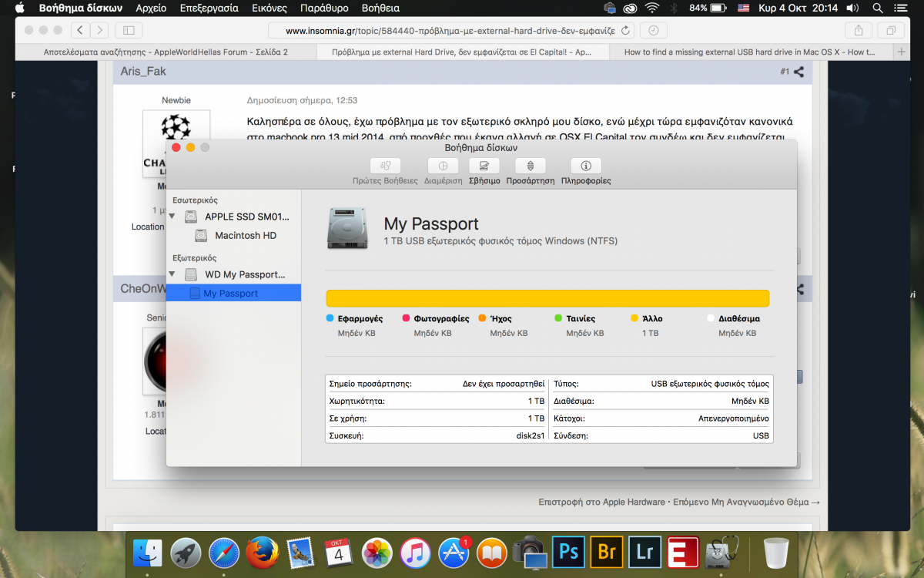Open iBooks from the Dock
Screen dimensions: 924x578
click(x=492, y=553)
